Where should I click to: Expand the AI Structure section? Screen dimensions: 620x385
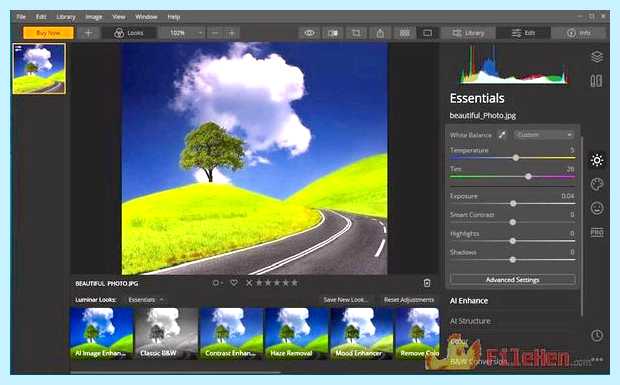click(470, 321)
